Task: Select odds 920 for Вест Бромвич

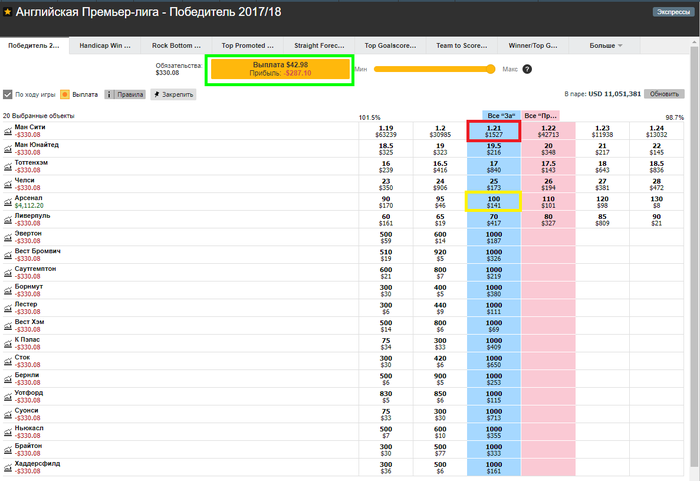Action: (x=440, y=255)
